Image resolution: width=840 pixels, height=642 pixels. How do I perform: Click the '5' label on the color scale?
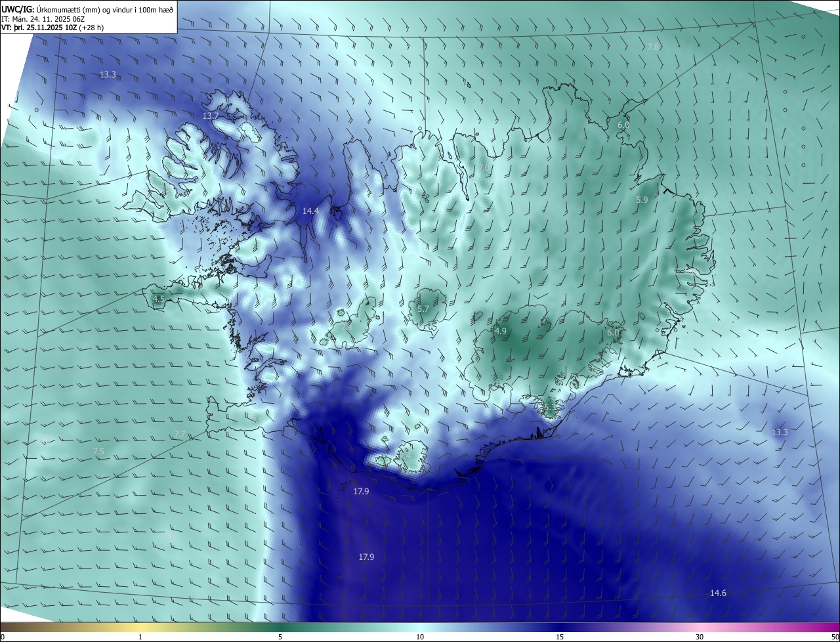(x=280, y=637)
